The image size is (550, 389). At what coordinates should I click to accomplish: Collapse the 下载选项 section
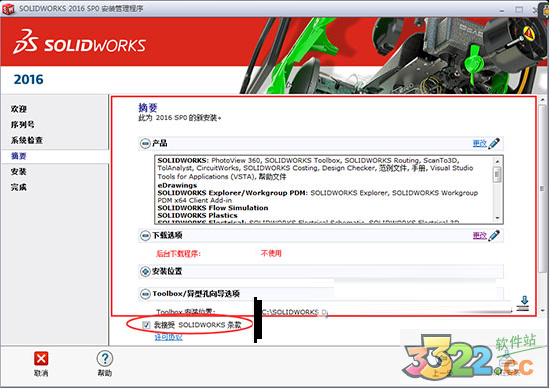pyautogui.click(x=145, y=236)
